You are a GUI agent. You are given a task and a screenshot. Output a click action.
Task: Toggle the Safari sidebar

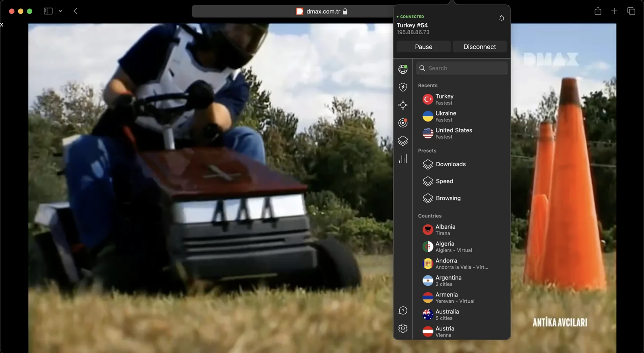pos(48,11)
